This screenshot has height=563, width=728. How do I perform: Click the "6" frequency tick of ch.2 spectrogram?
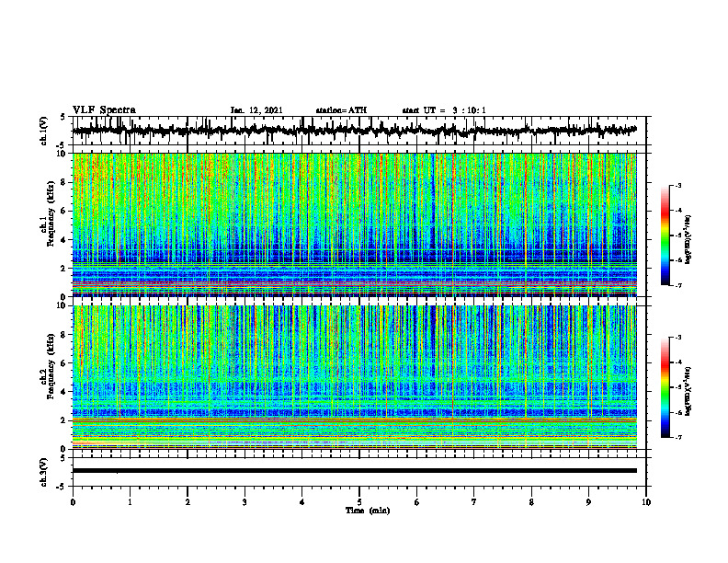pyautogui.click(x=64, y=363)
